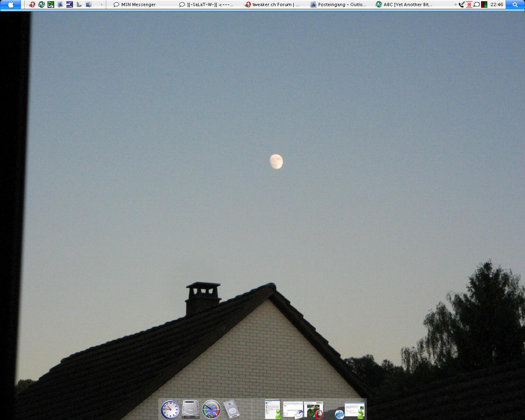Click the green globe quick launch icon
The width and height of the screenshot is (525, 420).
[x=41, y=5]
